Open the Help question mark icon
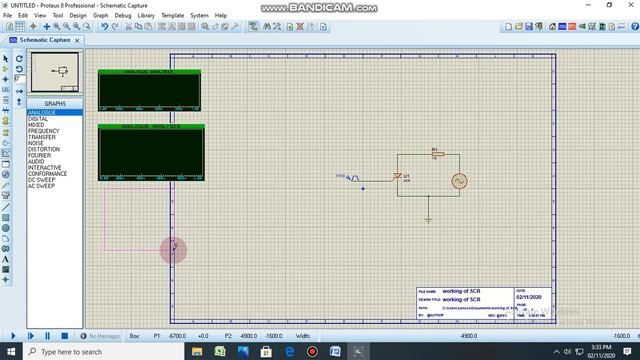 635,27
